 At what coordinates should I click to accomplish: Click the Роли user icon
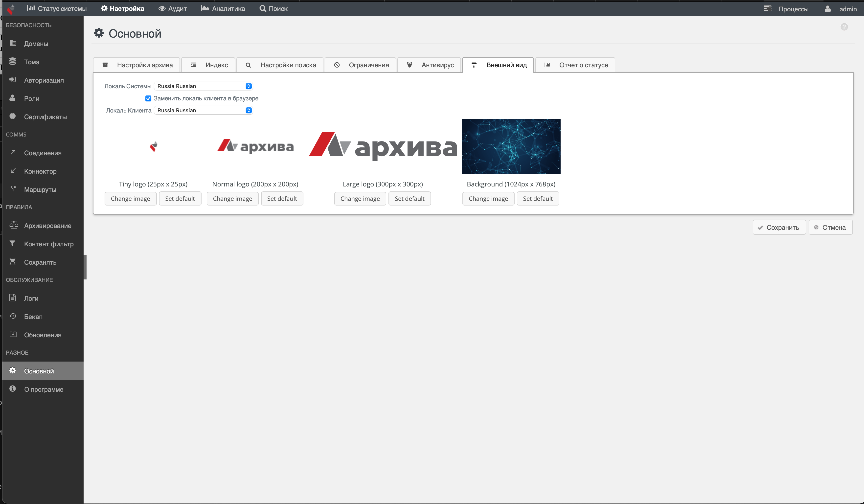(12, 98)
